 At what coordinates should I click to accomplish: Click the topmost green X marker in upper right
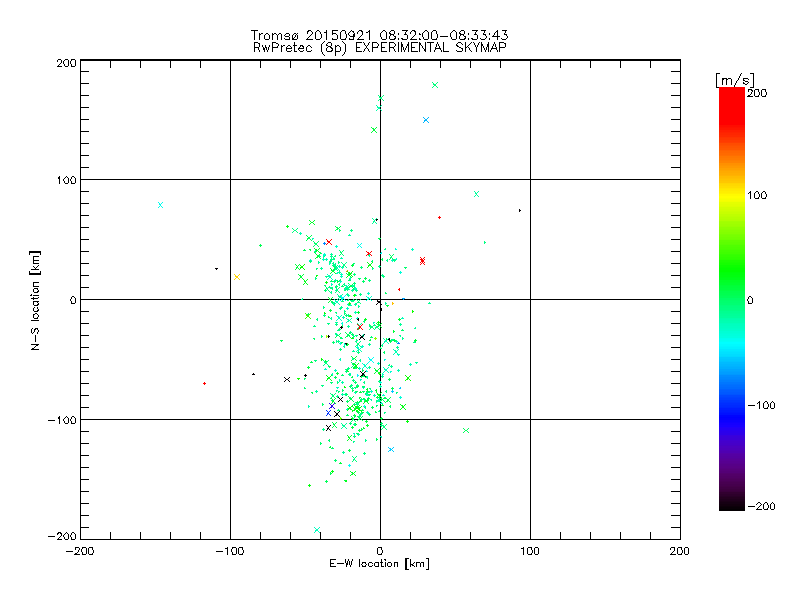tap(435, 85)
